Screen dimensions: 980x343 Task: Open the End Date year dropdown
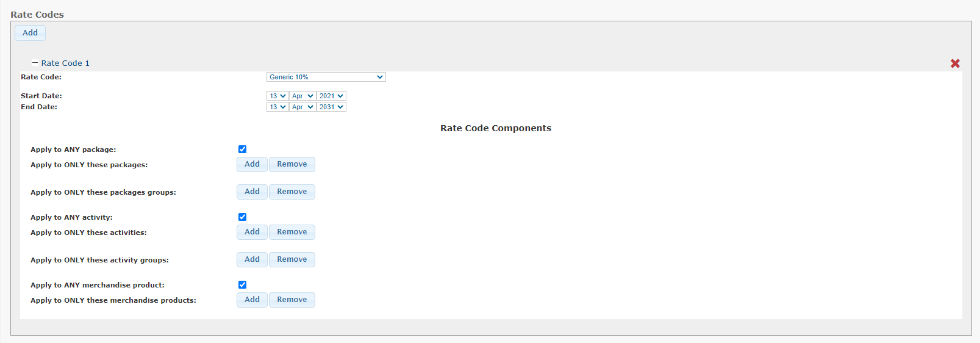(x=331, y=107)
